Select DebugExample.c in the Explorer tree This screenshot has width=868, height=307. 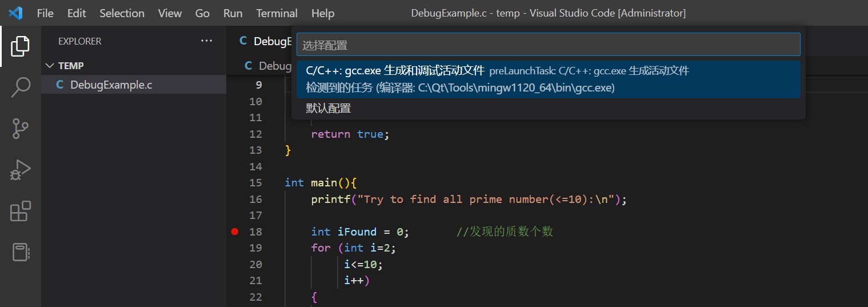coord(134,85)
